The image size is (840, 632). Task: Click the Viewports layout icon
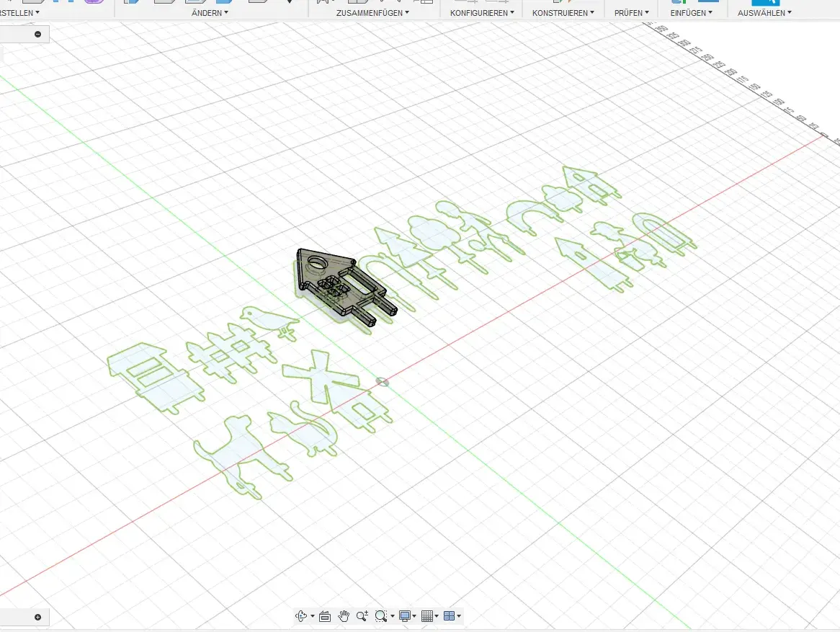[450, 616]
